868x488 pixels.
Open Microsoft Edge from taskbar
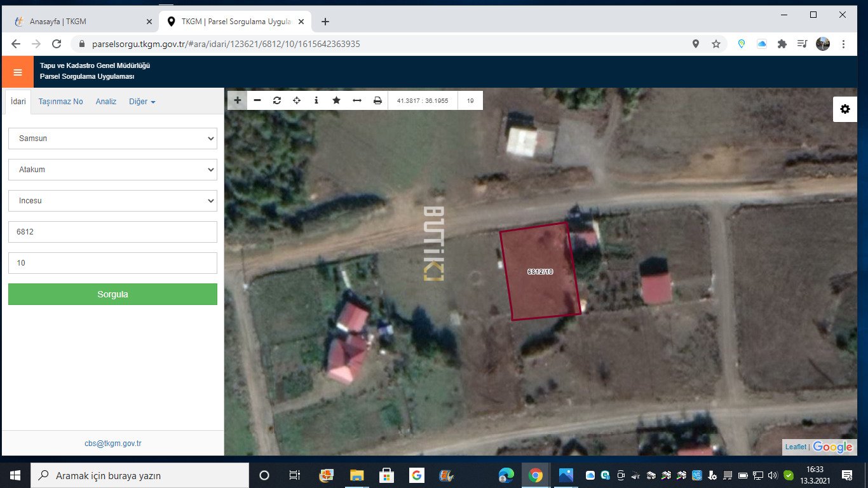[x=506, y=475]
